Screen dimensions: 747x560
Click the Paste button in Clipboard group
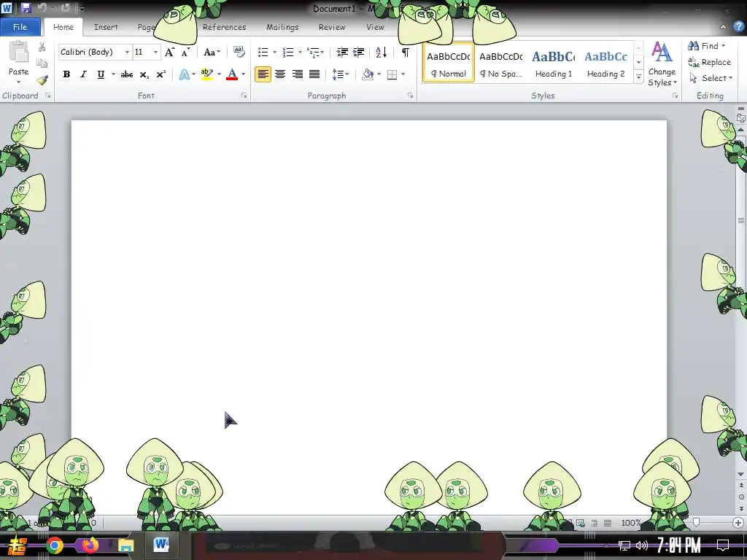point(18,63)
